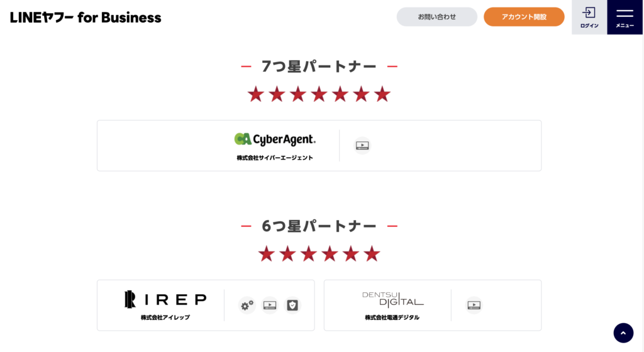Click the お問い合わせ button
Screen dimensions: 644x352
(x=436, y=17)
